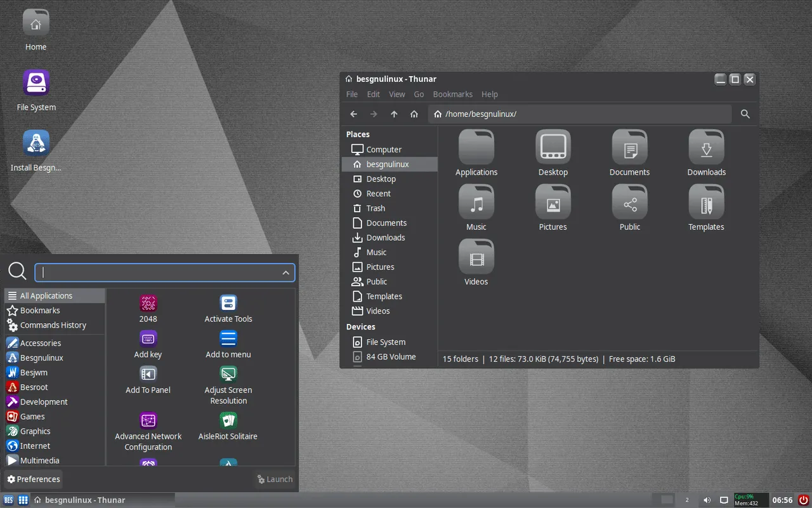812x508 pixels.
Task: Select the Internet category in app menu
Action: 35,446
